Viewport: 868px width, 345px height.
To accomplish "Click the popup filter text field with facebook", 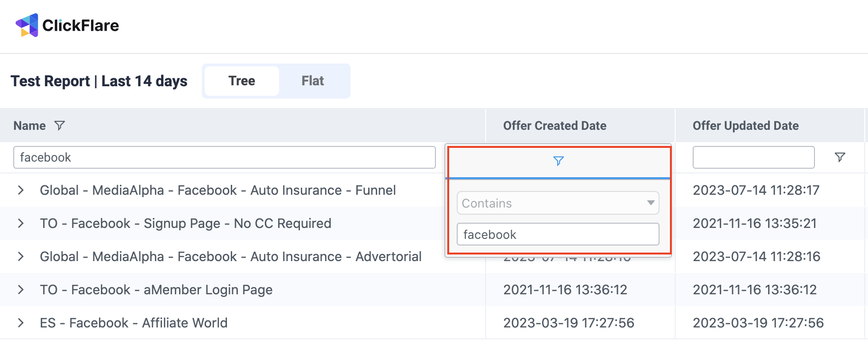I will pyautogui.click(x=558, y=235).
